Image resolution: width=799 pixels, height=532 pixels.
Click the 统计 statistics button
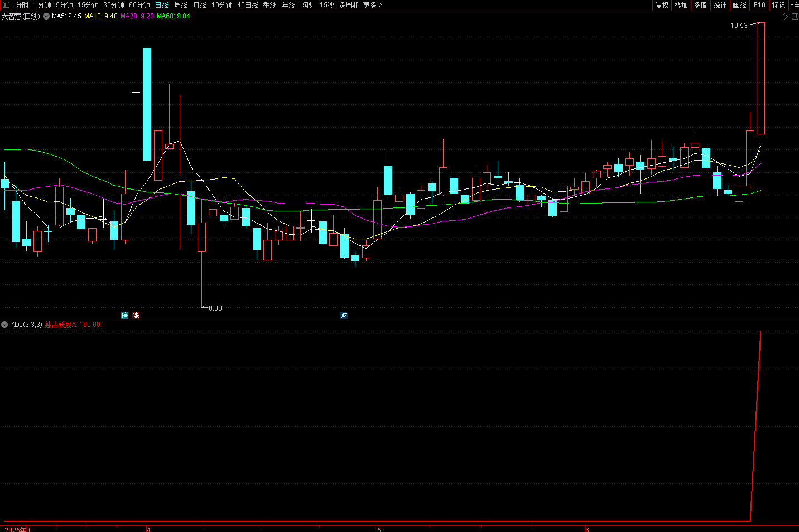pyautogui.click(x=720, y=5)
